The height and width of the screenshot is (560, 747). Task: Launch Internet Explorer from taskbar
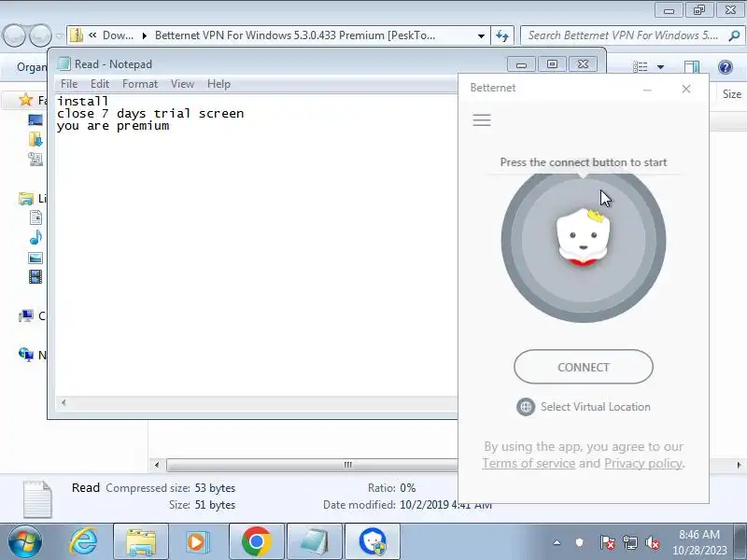[x=83, y=541]
